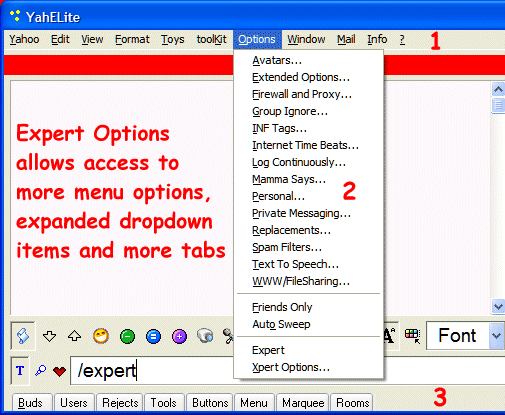
Task: Select Firewall and Proxy... entry
Action: point(309,94)
